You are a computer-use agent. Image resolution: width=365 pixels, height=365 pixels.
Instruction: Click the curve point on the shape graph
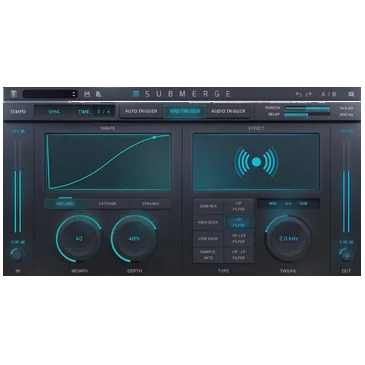(x=154, y=137)
